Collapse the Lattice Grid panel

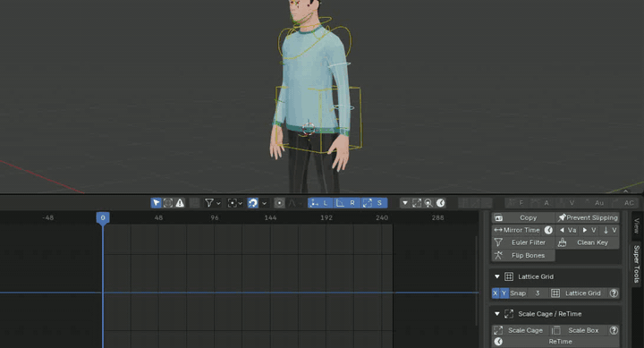pos(497,276)
